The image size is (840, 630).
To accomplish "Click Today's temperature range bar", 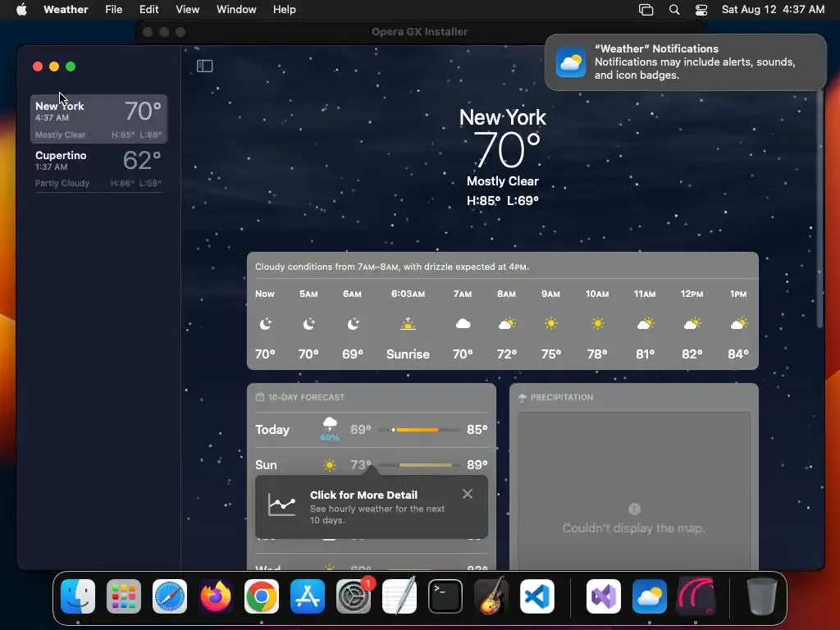I will click(x=419, y=430).
